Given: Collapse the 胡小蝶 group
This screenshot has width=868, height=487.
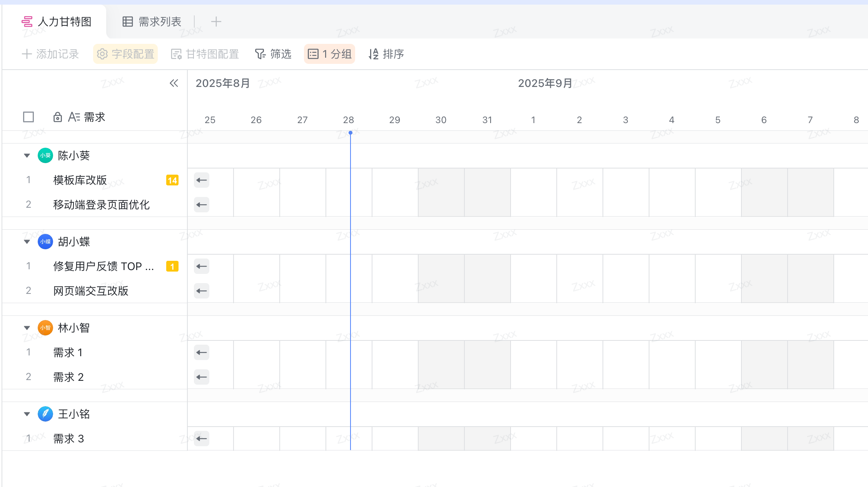Looking at the screenshot, I should (27, 242).
